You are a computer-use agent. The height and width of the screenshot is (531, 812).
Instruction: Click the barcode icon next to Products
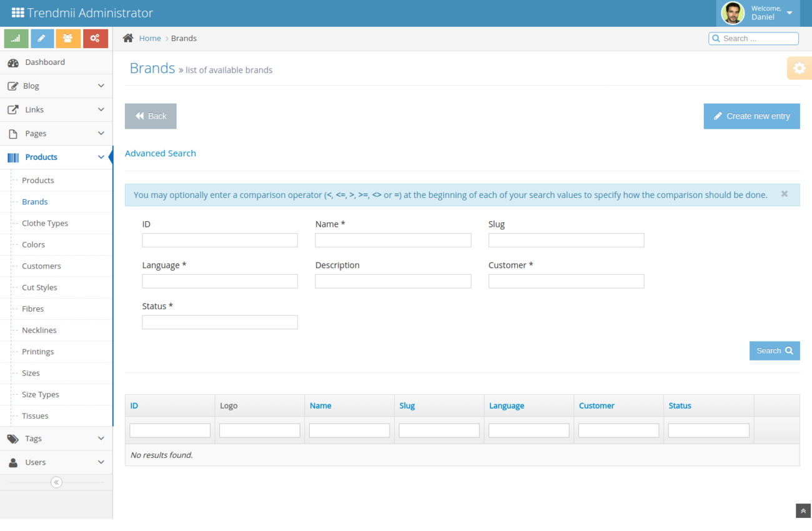coord(12,157)
